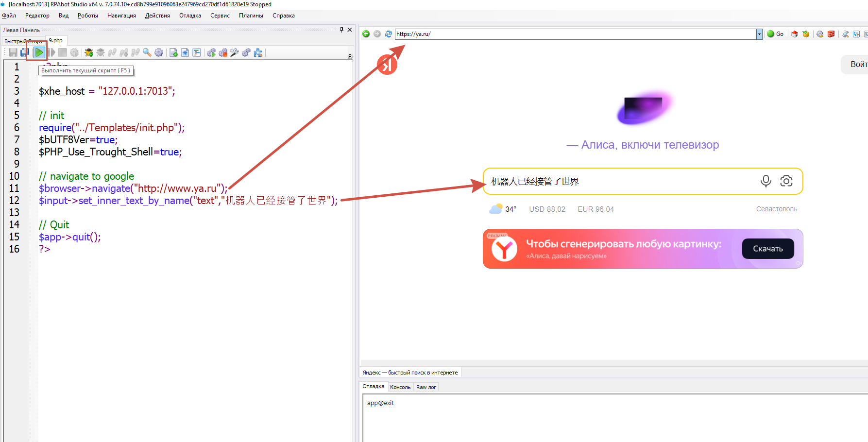Screen dimensions: 868x442
Task: Click the gray bug debug icon
Action: (101, 52)
